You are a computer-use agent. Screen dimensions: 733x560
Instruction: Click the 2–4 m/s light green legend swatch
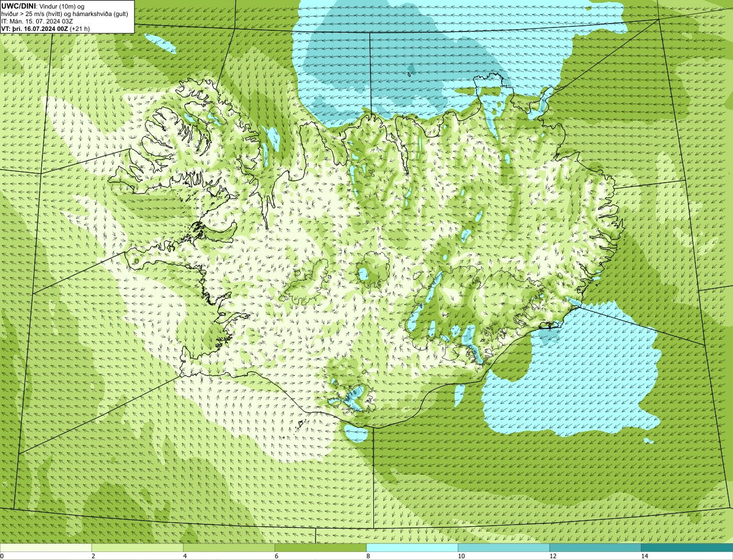pyautogui.click(x=137, y=548)
